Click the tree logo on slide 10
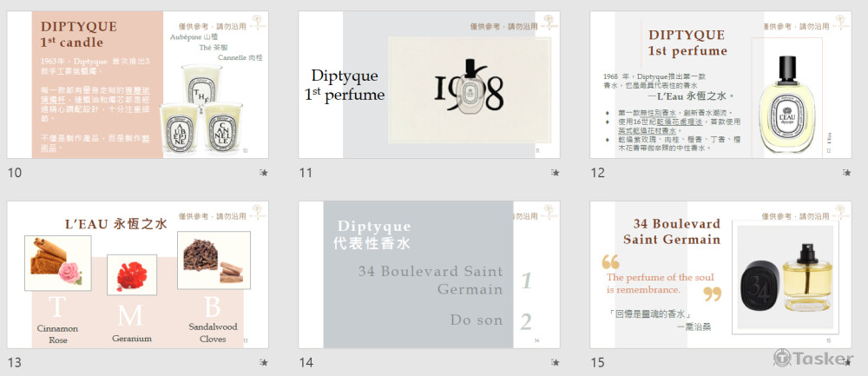This screenshot has height=376, width=868. tap(258, 21)
